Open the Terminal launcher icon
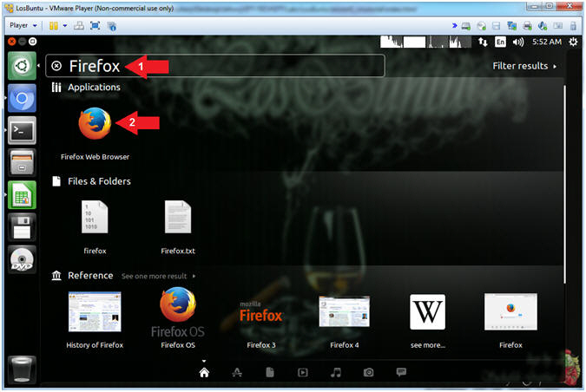 point(22,130)
